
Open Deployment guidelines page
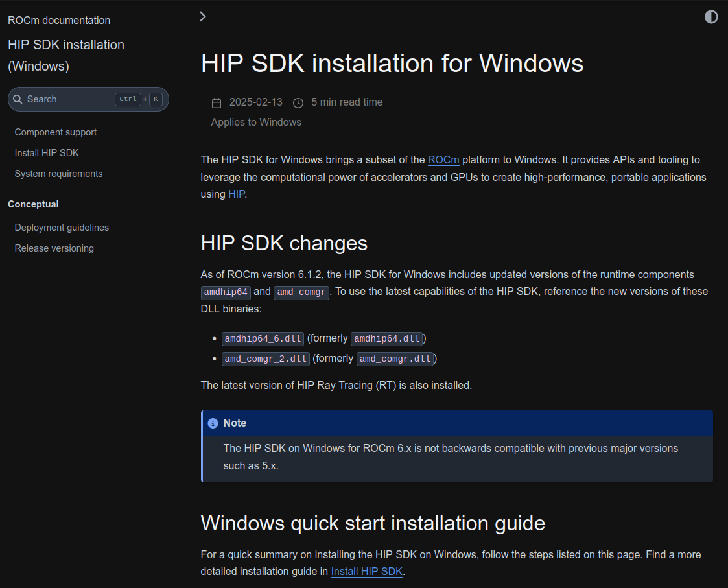click(62, 228)
